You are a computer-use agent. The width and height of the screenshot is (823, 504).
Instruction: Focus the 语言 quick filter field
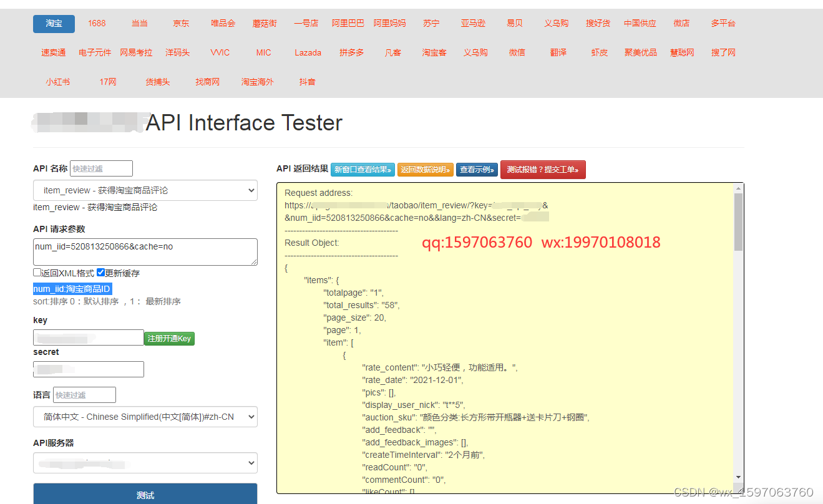(x=84, y=395)
